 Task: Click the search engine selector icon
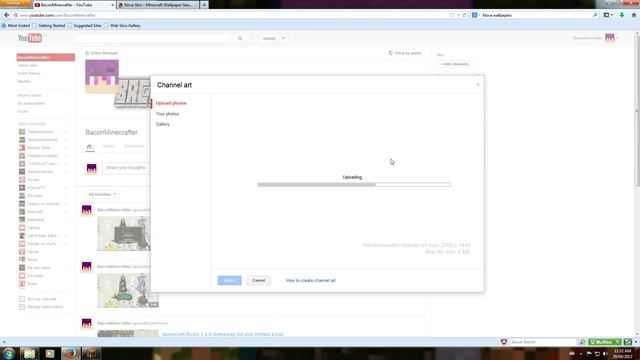(475, 15)
